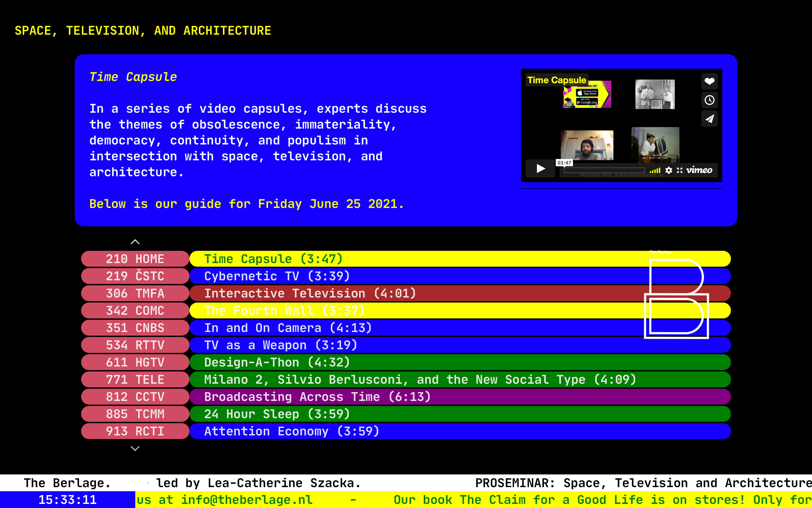Screen dimensions: 812x508
Task: Move channel list up with the upward chevron
Action: point(135,242)
